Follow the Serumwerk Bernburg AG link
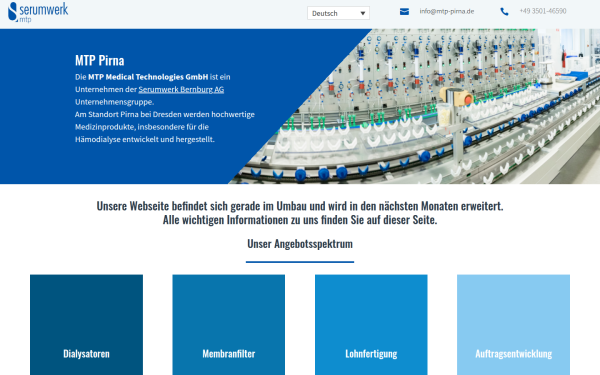Viewport: 600px width, 375px height. coord(181,90)
